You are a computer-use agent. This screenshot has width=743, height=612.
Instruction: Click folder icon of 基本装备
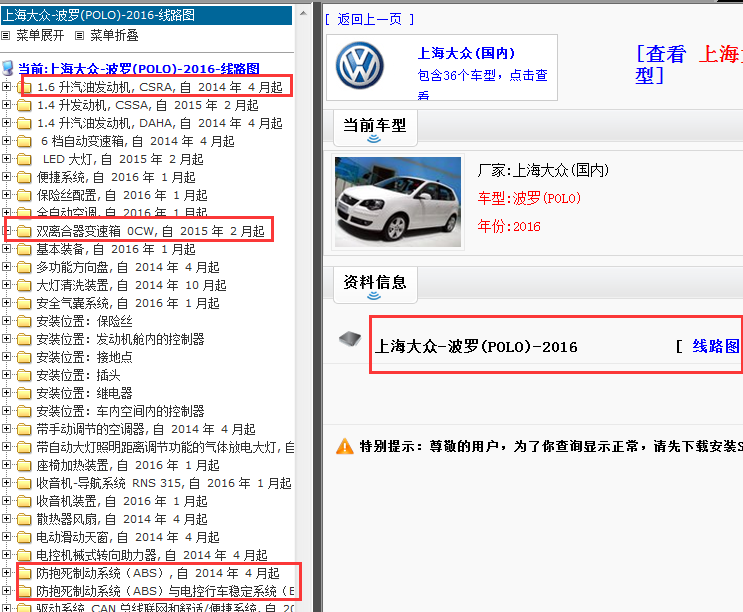coord(24,249)
